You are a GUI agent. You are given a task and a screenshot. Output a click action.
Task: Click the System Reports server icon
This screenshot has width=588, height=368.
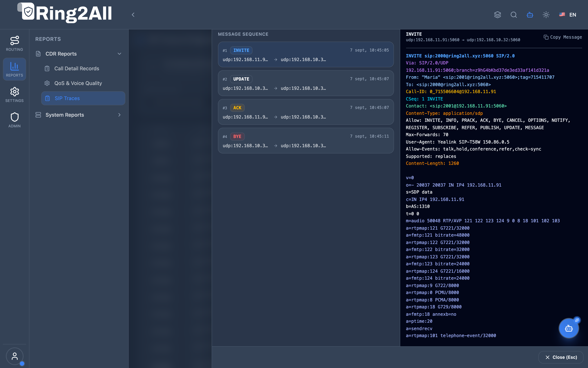[38, 115]
